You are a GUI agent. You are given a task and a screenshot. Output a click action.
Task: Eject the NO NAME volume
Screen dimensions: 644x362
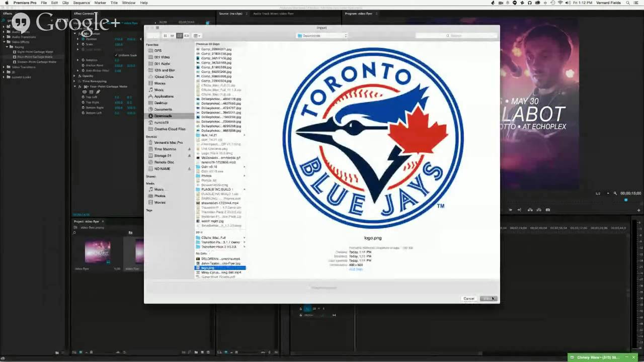(x=190, y=169)
